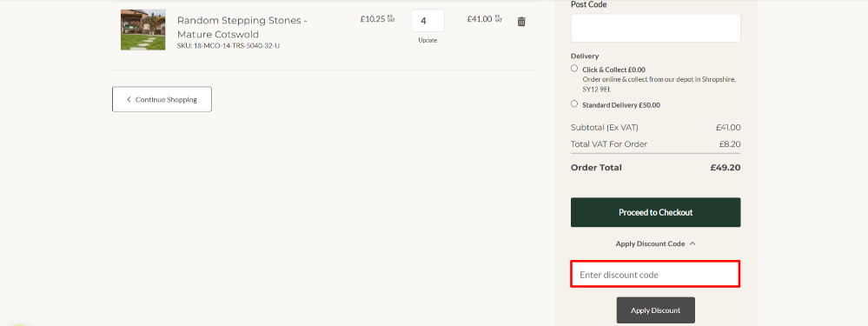Click the depot address text mentioning Shropshire
Screen dimensions: 868x326
click(x=659, y=84)
